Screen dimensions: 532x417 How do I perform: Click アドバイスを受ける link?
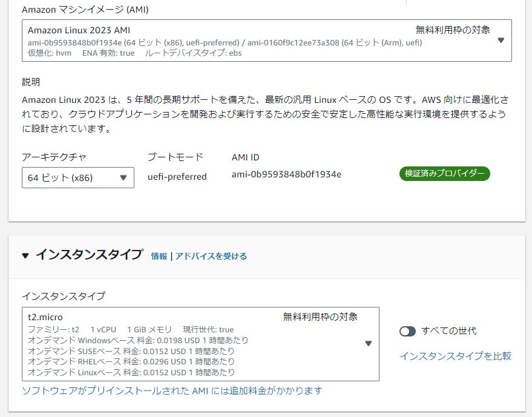[x=211, y=256]
